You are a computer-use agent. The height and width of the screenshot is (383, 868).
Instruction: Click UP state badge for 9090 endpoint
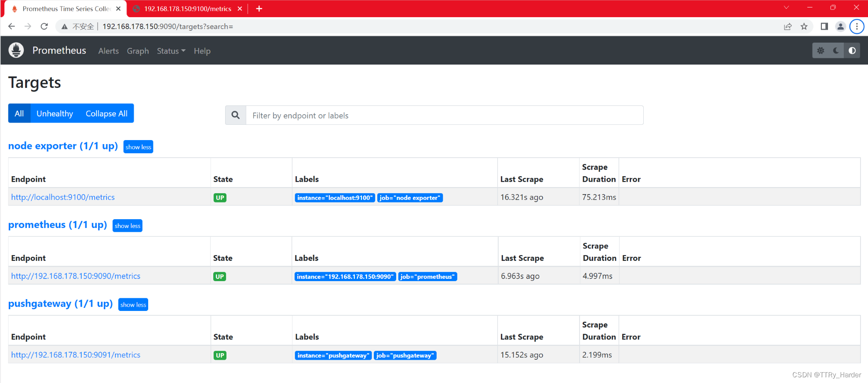pos(219,276)
